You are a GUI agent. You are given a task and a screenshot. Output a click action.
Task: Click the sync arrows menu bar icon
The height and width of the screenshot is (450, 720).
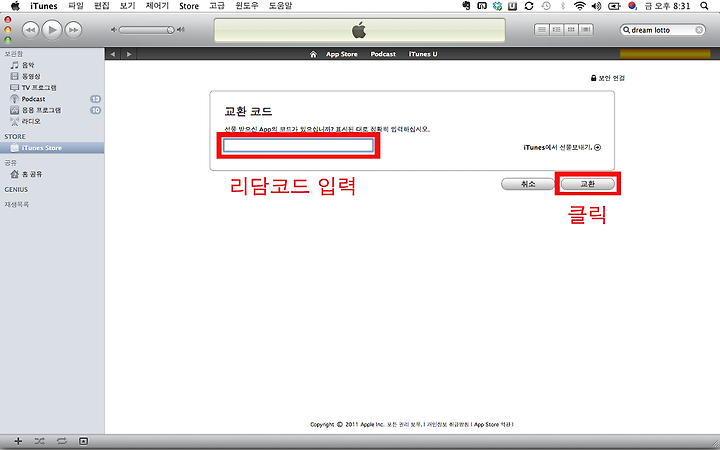click(529, 6)
